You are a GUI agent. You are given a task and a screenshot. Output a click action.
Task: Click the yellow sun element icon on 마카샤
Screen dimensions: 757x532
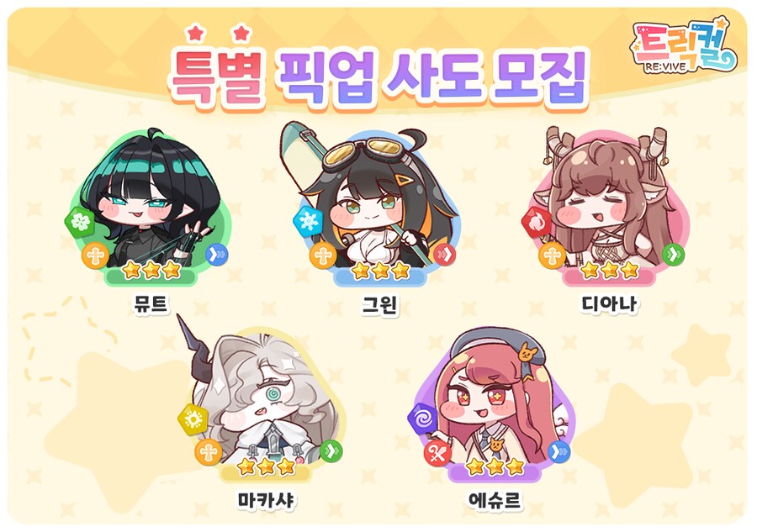[193, 419]
